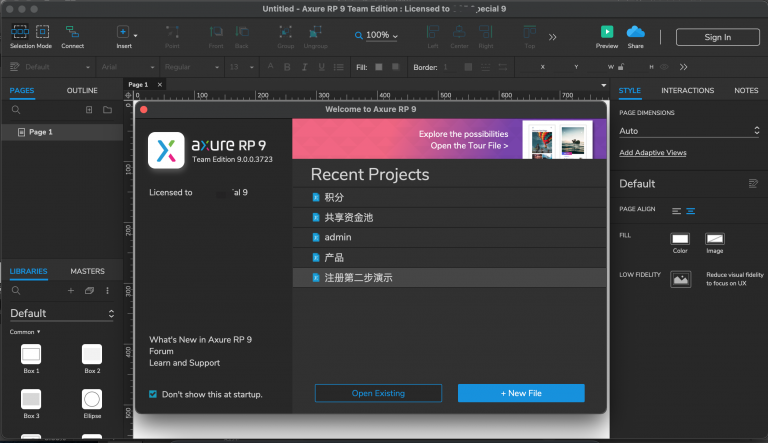Select the Box 1 widget
The width and height of the screenshot is (768, 443).
(x=31, y=359)
